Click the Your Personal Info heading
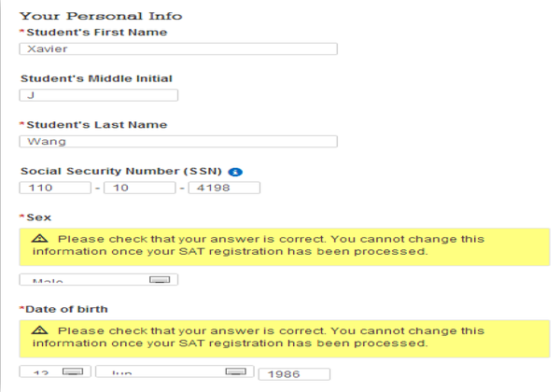Image resolution: width=560 pixels, height=392 pixels. [x=101, y=16]
